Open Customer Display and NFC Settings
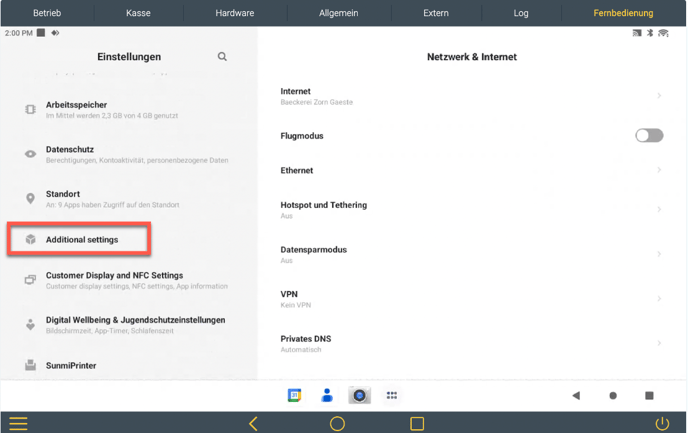Viewport: 688px width, 433px height. [x=114, y=280]
